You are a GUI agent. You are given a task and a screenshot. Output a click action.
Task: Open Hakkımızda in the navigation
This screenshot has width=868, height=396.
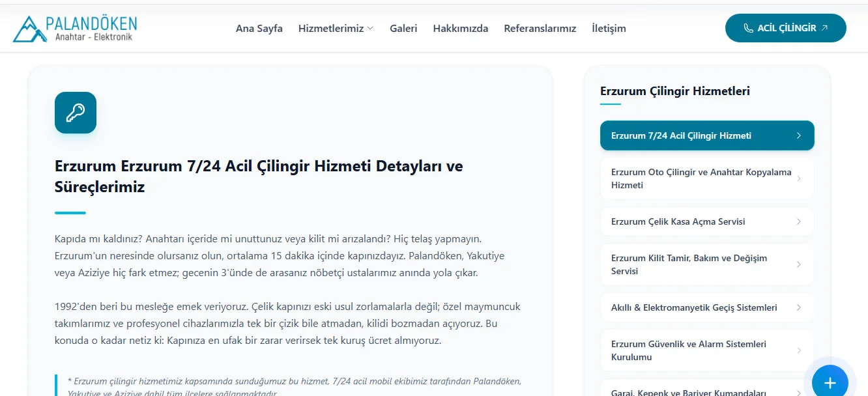point(461,29)
